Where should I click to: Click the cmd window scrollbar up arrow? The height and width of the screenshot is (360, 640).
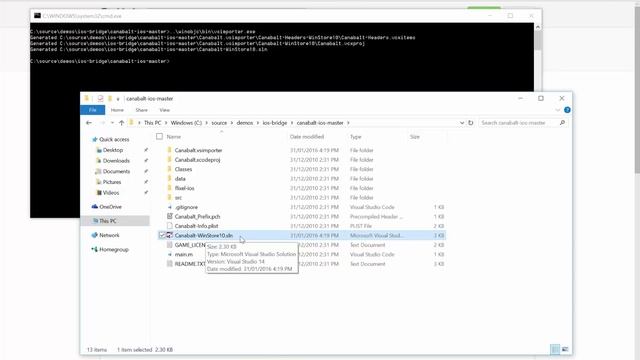[x=538, y=27]
